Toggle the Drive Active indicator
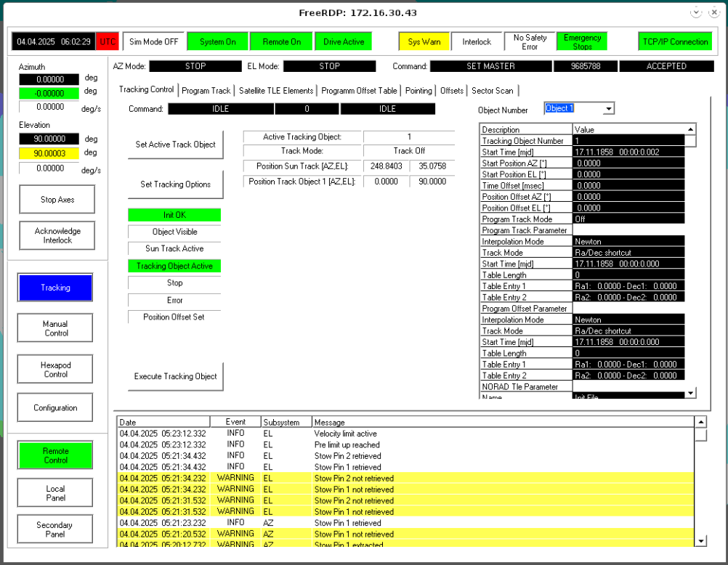728x565 pixels. point(344,42)
